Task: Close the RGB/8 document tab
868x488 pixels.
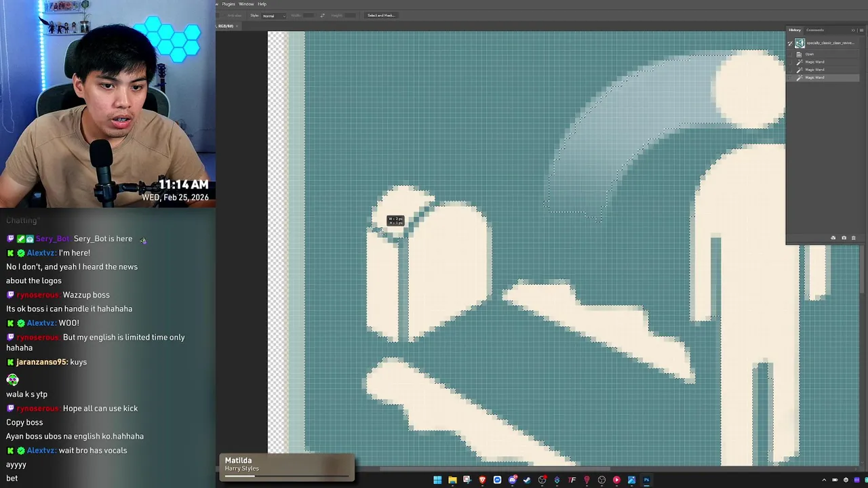Action: pyautogui.click(x=237, y=26)
